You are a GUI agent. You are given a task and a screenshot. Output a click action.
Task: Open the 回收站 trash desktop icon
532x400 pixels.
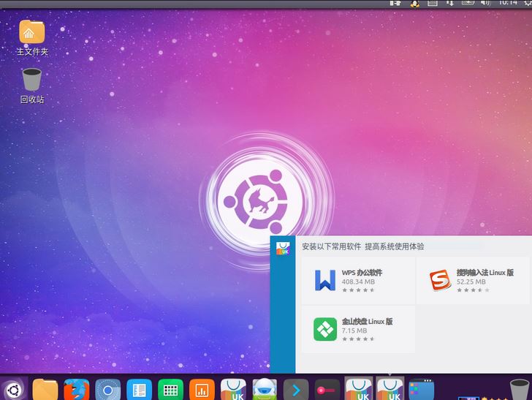click(x=31, y=79)
